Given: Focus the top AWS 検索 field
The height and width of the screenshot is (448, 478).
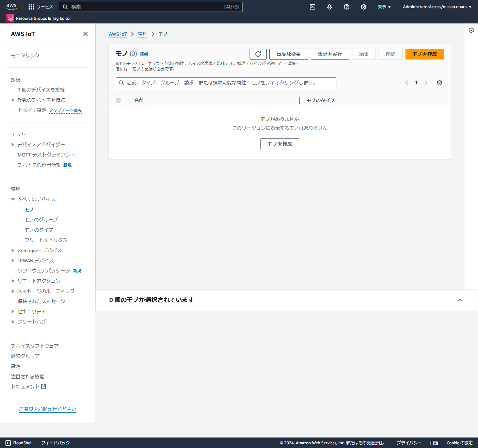Looking at the screenshot, I should point(151,7).
